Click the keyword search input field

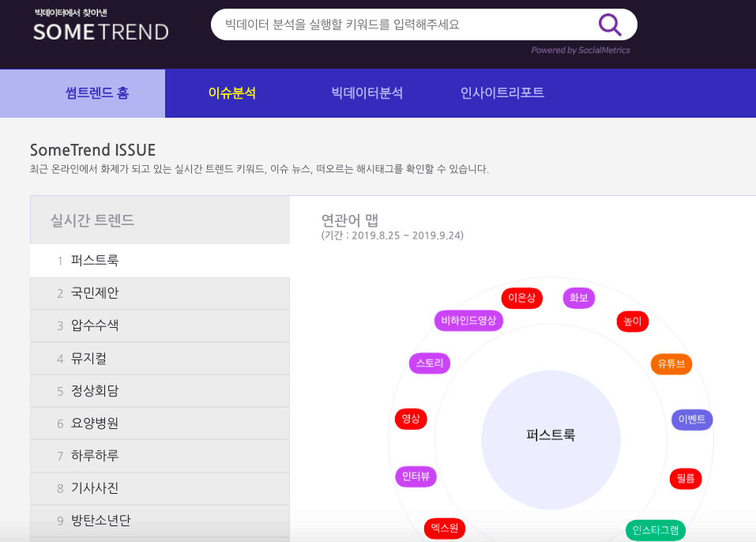click(x=395, y=24)
